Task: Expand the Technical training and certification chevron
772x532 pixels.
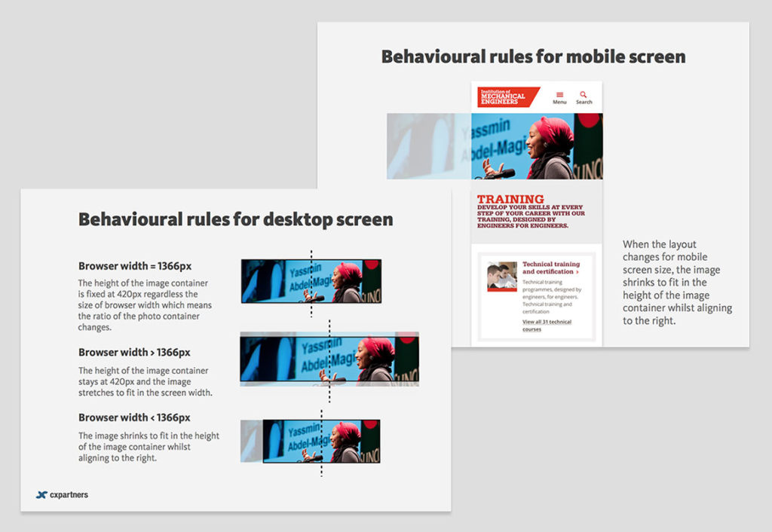Action: point(577,272)
